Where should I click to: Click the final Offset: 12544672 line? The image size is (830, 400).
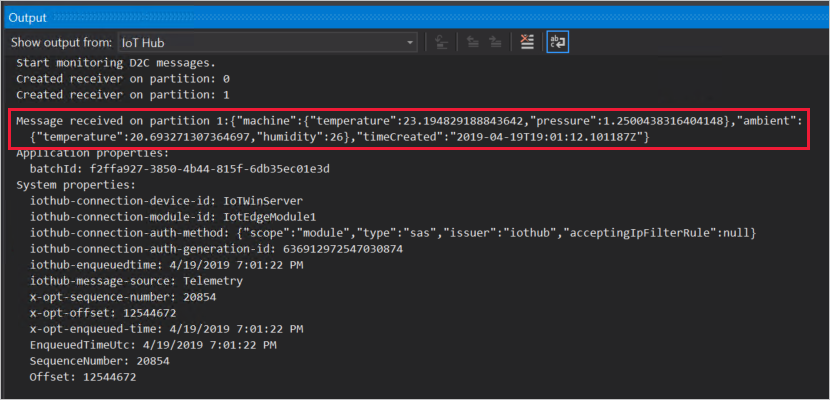point(83,377)
